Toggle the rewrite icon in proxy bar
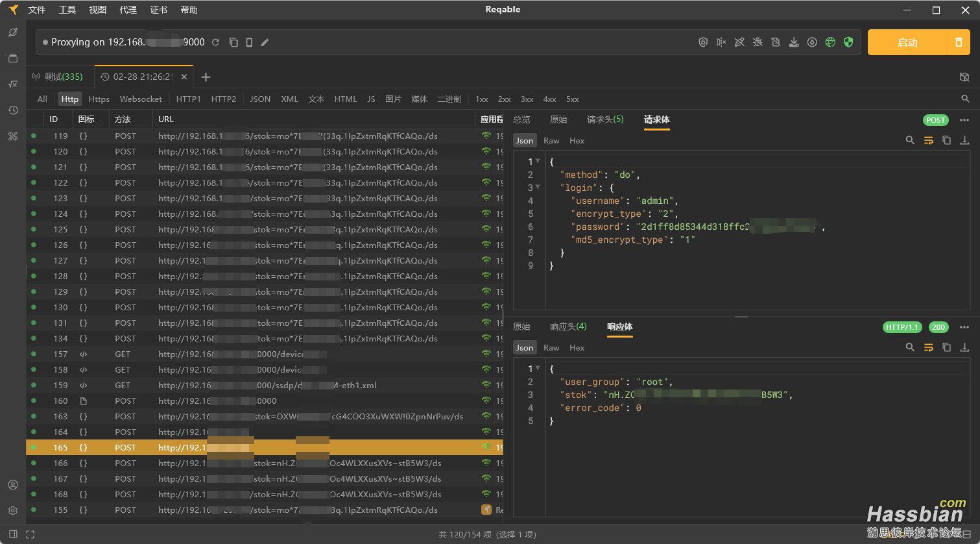Image resolution: width=980 pixels, height=544 pixels. [739, 42]
